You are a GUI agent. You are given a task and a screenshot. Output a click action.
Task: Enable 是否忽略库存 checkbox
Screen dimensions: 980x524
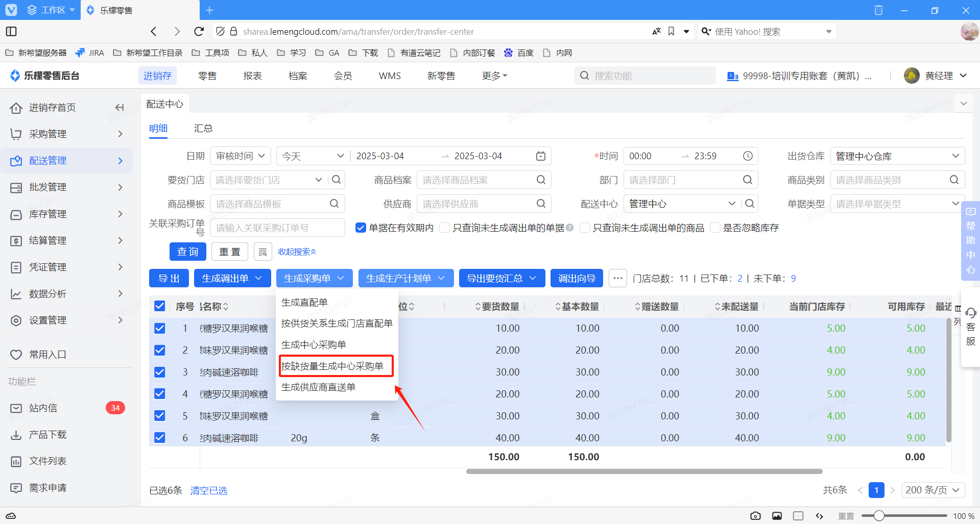[x=715, y=228]
